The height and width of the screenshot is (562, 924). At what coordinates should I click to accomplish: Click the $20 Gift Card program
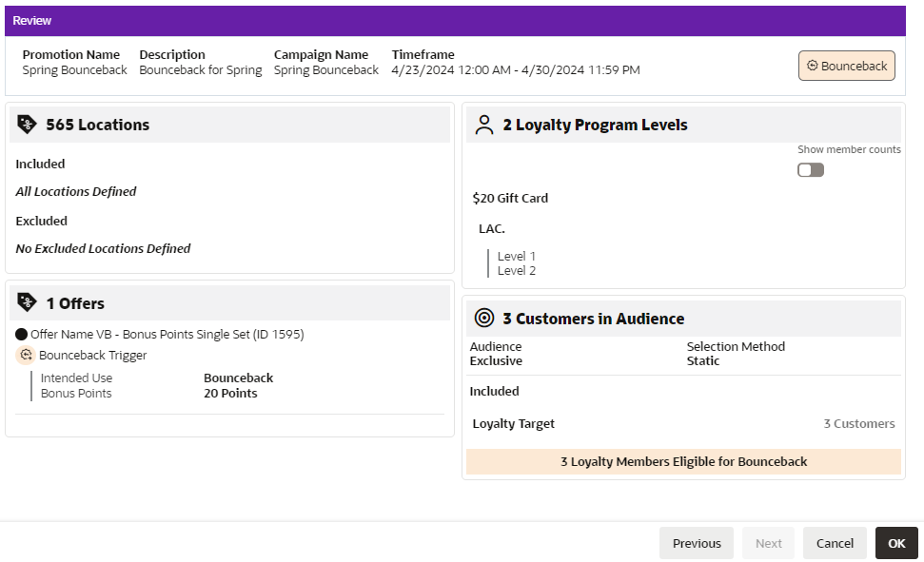[x=510, y=199]
